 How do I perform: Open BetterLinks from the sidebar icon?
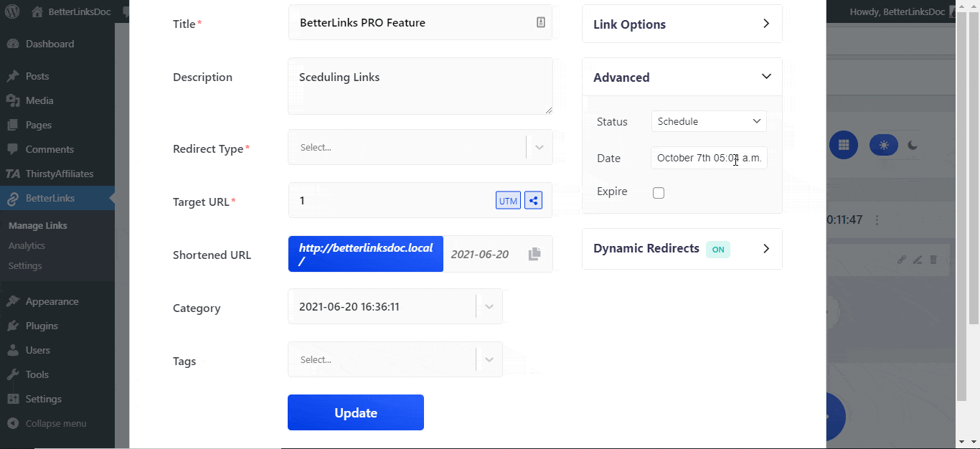pyautogui.click(x=14, y=199)
